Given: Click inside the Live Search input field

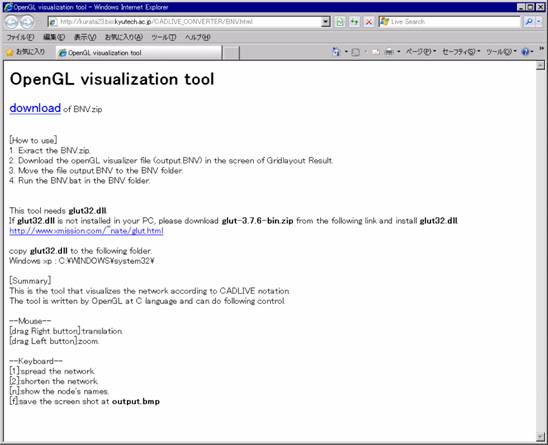Looking at the screenshot, I should click(454, 22).
